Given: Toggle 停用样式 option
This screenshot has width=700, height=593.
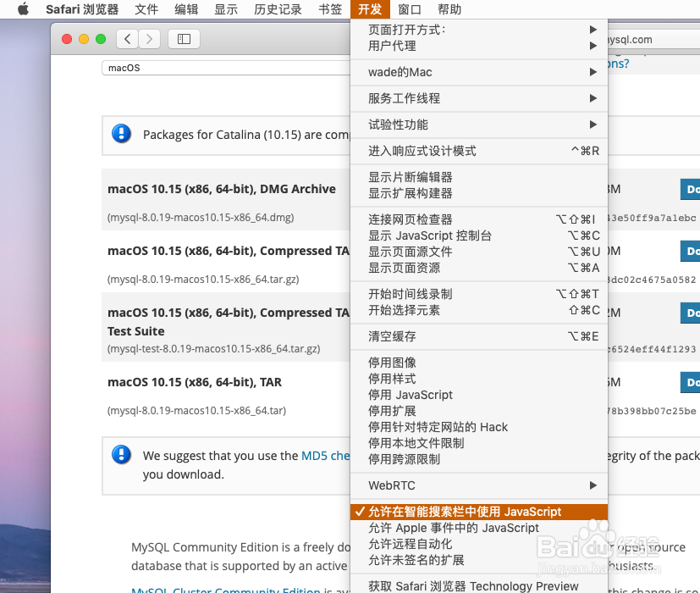Looking at the screenshot, I should 479,379.
